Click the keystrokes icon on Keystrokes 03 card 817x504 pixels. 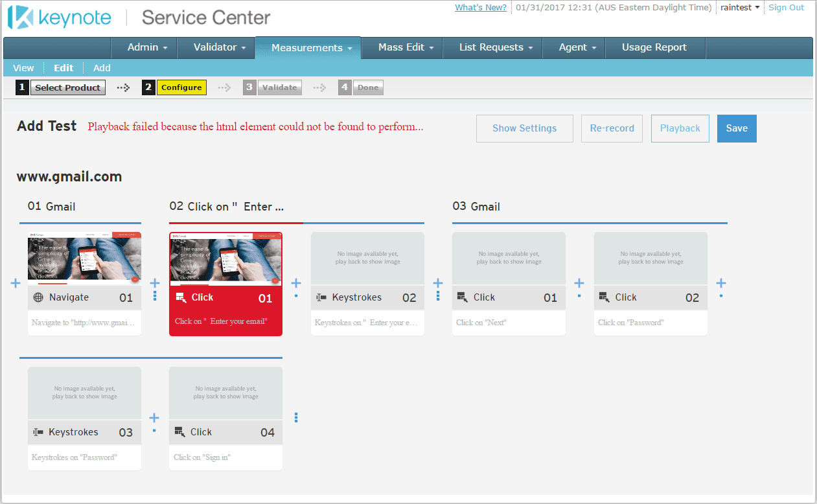click(38, 432)
